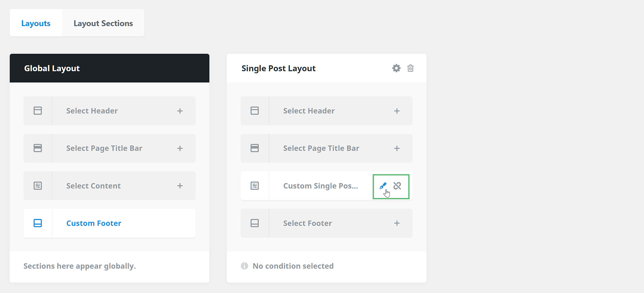Delete Single Post Layout with trash icon
Screen dimensions: 644x293
click(410, 68)
